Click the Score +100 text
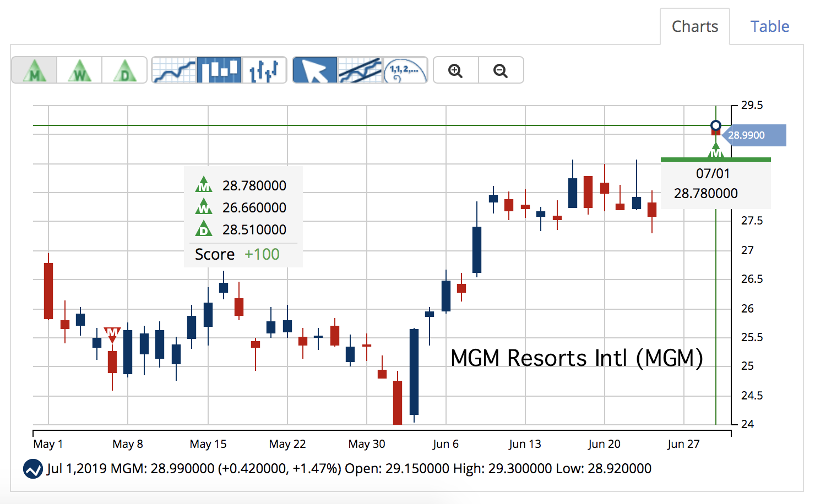 tap(237, 254)
